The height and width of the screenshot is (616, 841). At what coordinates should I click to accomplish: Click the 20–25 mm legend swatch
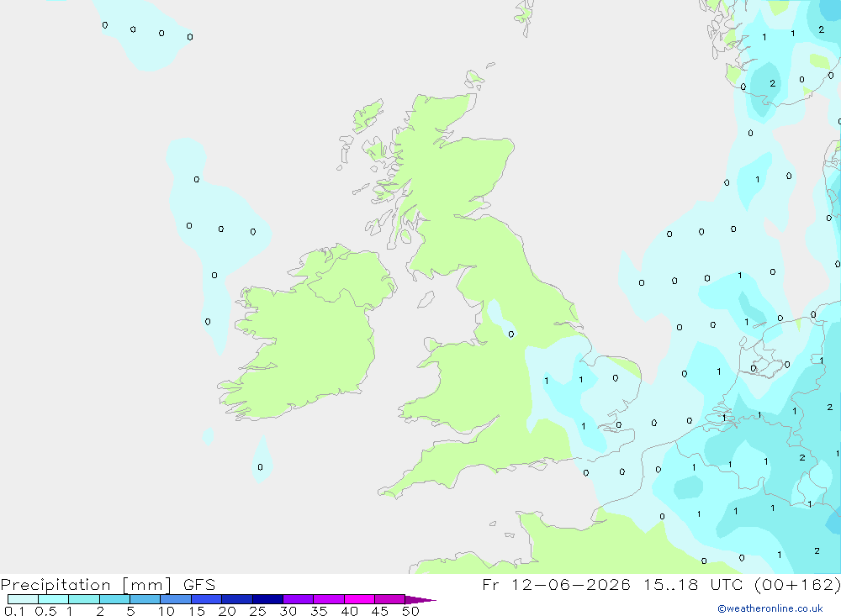click(x=236, y=599)
